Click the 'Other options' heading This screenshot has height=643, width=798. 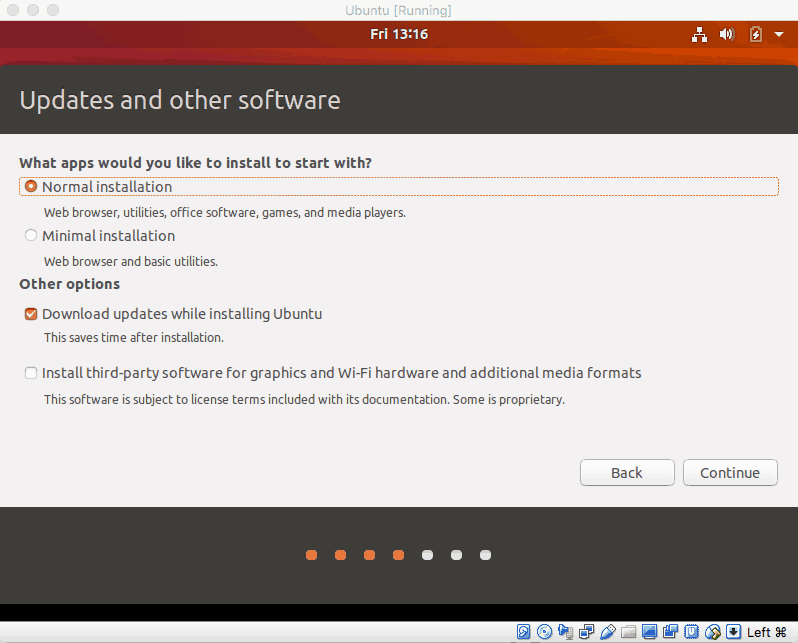point(70,284)
